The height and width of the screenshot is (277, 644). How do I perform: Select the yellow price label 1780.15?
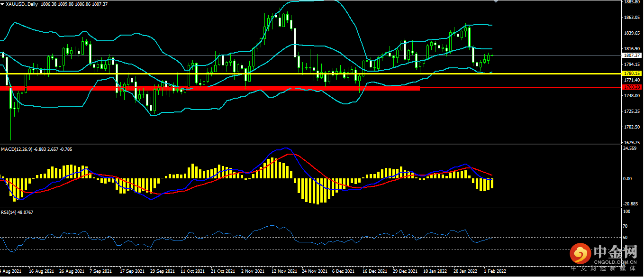[x=632, y=74]
